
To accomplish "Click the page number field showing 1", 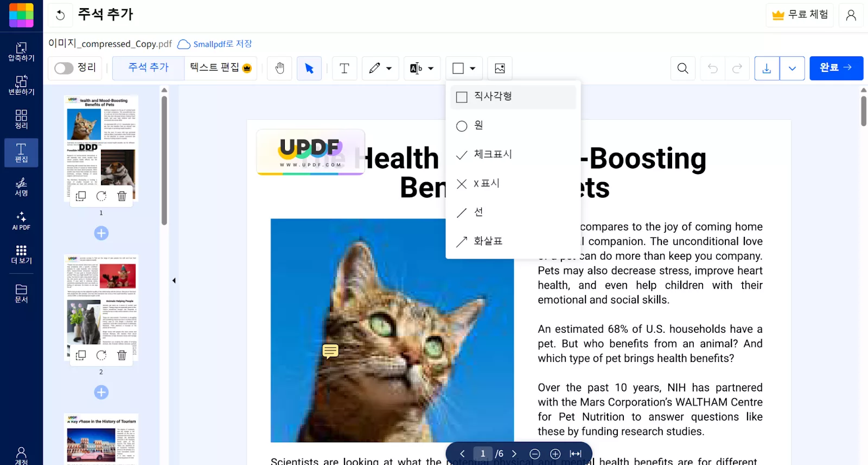I will pyautogui.click(x=482, y=454).
